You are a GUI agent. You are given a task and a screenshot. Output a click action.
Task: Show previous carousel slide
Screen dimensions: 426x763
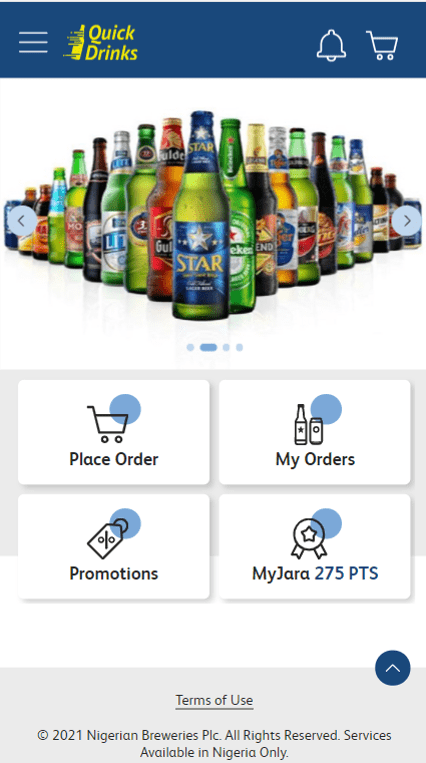click(21, 220)
